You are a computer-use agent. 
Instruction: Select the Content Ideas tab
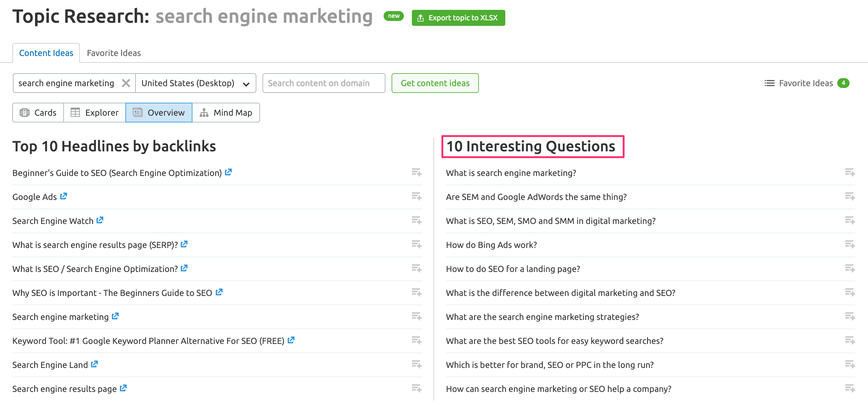click(x=46, y=53)
